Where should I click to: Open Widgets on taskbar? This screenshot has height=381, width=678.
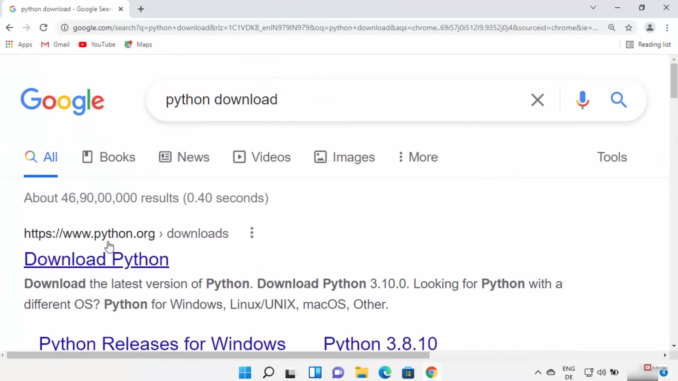coord(315,372)
